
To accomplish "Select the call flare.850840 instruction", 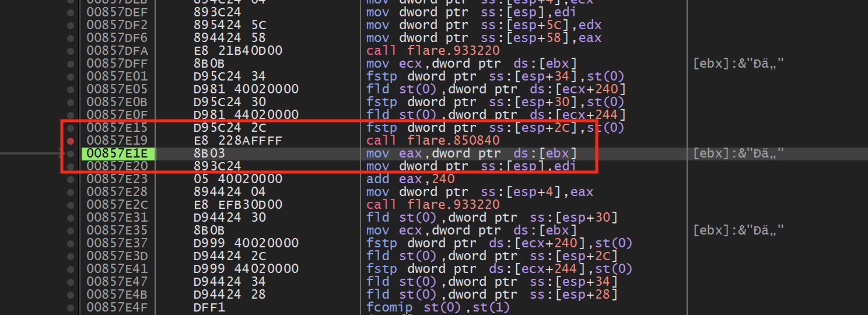I will 433,141.
